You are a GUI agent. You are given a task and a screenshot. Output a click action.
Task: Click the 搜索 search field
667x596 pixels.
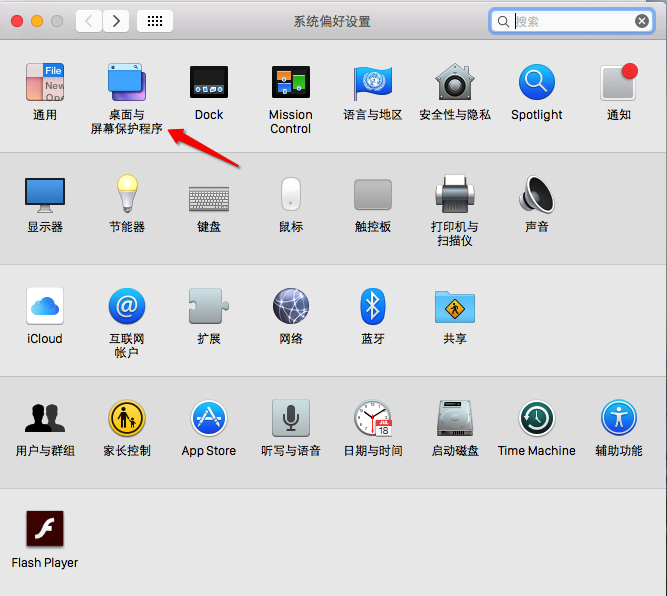point(572,21)
